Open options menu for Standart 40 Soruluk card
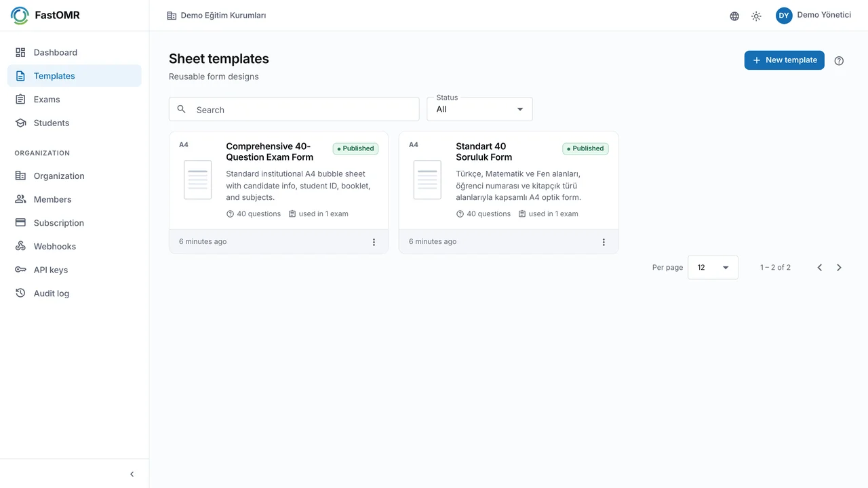The width and height of the screenshot is (868, 488). click(x=604, y=242)
